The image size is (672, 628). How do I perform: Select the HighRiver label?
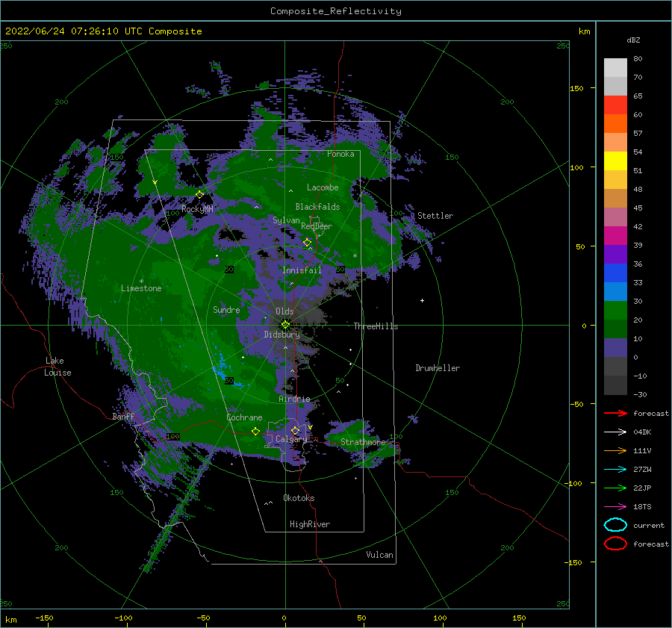point(310,524)
